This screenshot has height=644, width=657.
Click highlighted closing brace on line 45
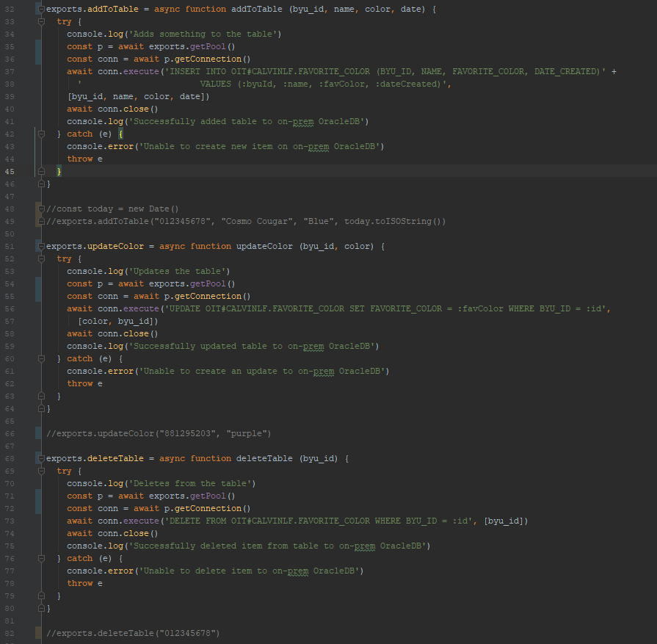[59, 171]
